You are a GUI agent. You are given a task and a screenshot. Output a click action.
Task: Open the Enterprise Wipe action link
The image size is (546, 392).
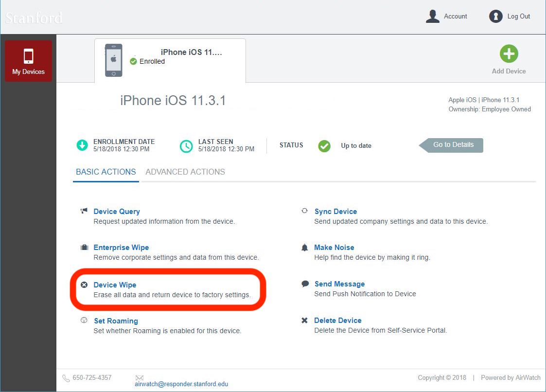121,248
